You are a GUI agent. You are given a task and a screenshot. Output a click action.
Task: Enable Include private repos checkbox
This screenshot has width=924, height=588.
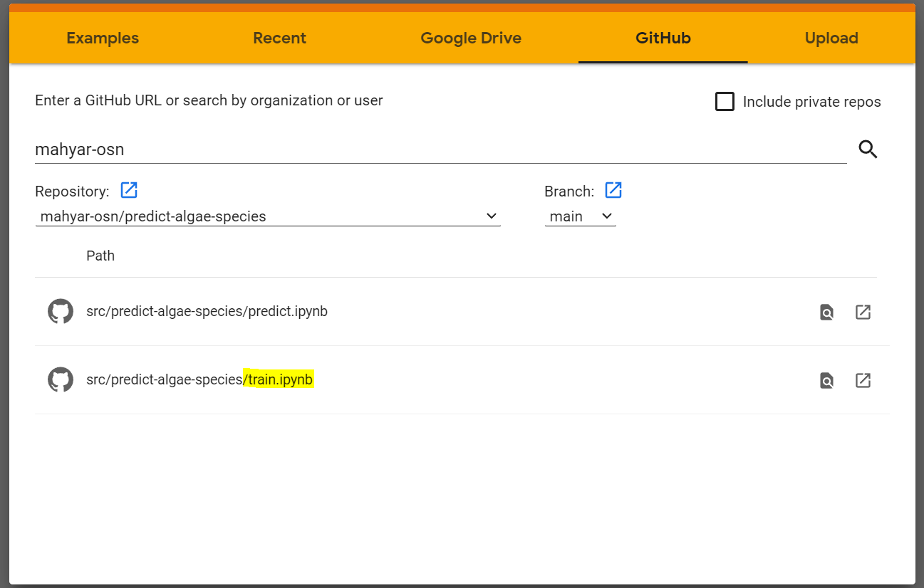(x=725, y=102)
